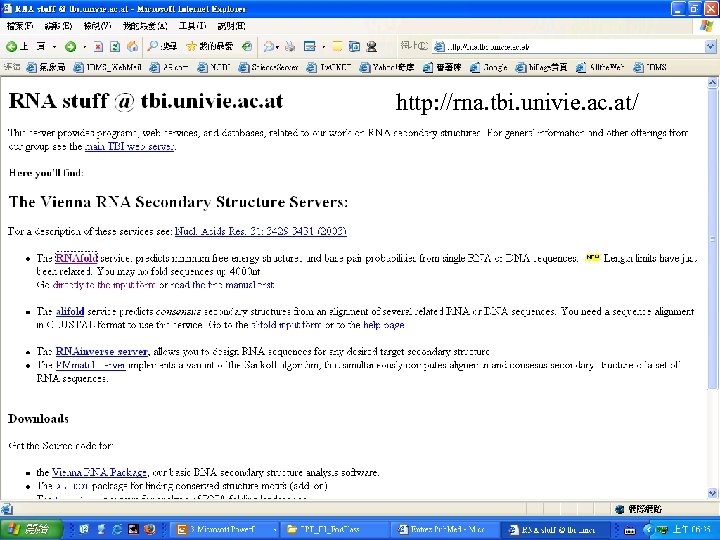
Task: Click the address bar URL field
Action: pyautogui.click(x=568, y=46)
